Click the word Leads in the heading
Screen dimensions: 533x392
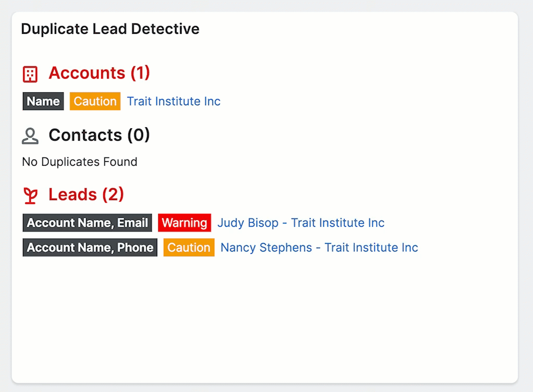[x=72, y=194]
